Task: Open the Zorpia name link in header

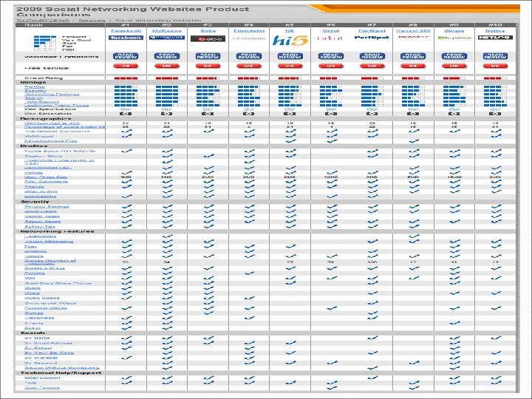Action: 454,30
